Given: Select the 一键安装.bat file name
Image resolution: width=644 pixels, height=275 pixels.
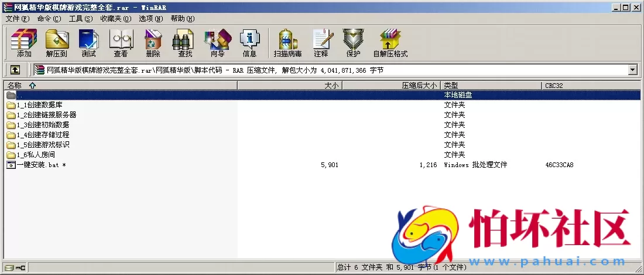Looking at the screenshot, I should coord(42,165).
